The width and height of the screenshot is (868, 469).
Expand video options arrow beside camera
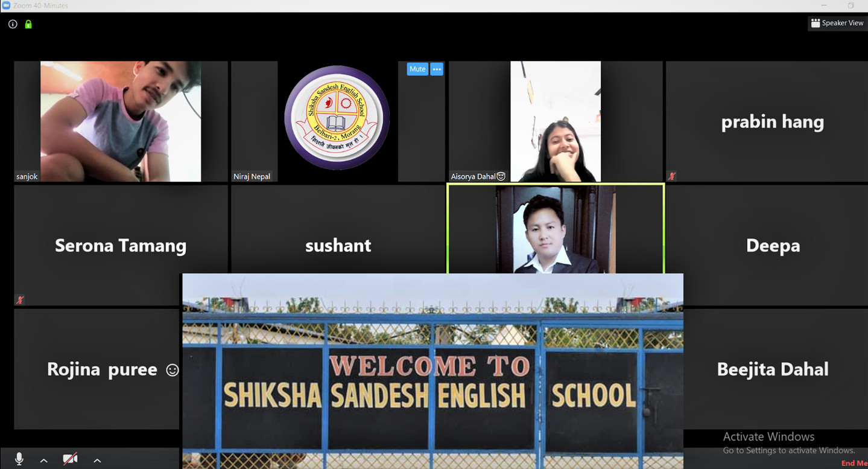[x=97, y=461]
